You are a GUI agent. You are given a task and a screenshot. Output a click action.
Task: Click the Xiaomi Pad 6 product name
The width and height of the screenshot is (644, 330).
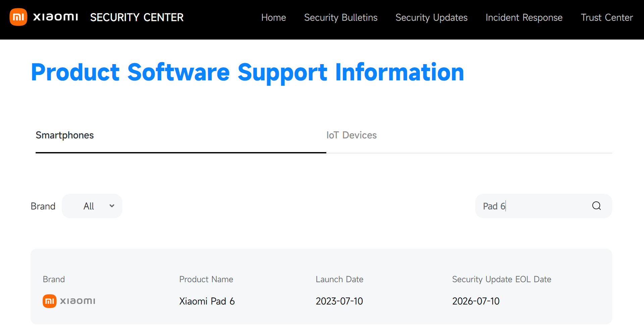pyautogui.click(x=207, y=301)
